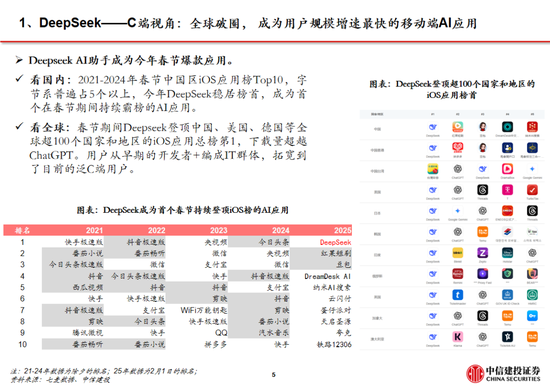Click DeepSeek whale icon in the Klarna row
Image resolution: width=550 pixels, height=390 pixels.
pyautogui.click(x=433, y=337)
